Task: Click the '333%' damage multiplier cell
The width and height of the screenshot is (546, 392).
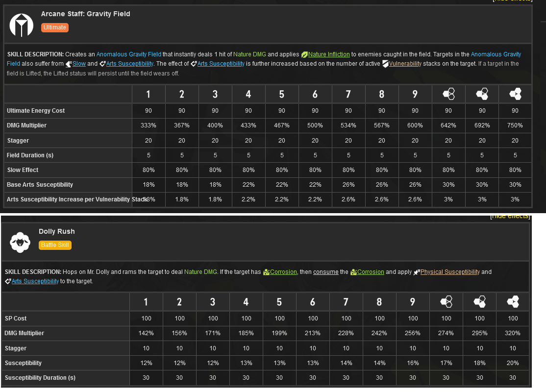Action: click(149, 125)
